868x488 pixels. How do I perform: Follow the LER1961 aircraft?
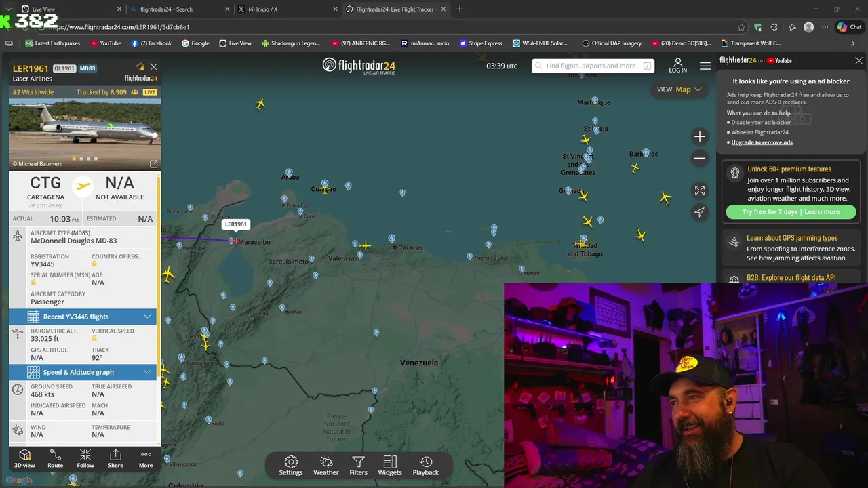[85, 458]
